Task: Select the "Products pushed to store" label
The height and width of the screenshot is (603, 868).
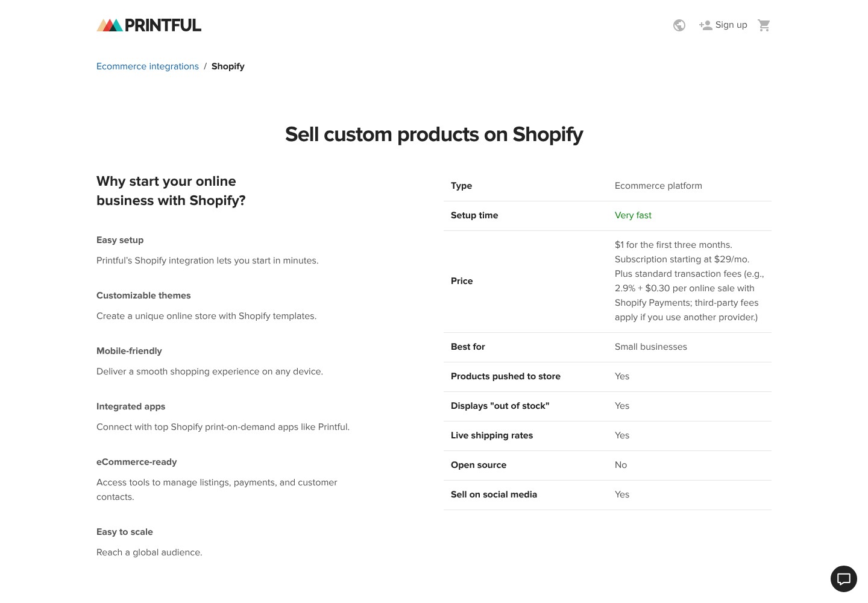Action: pyautogui.click(x=506, y=376)
